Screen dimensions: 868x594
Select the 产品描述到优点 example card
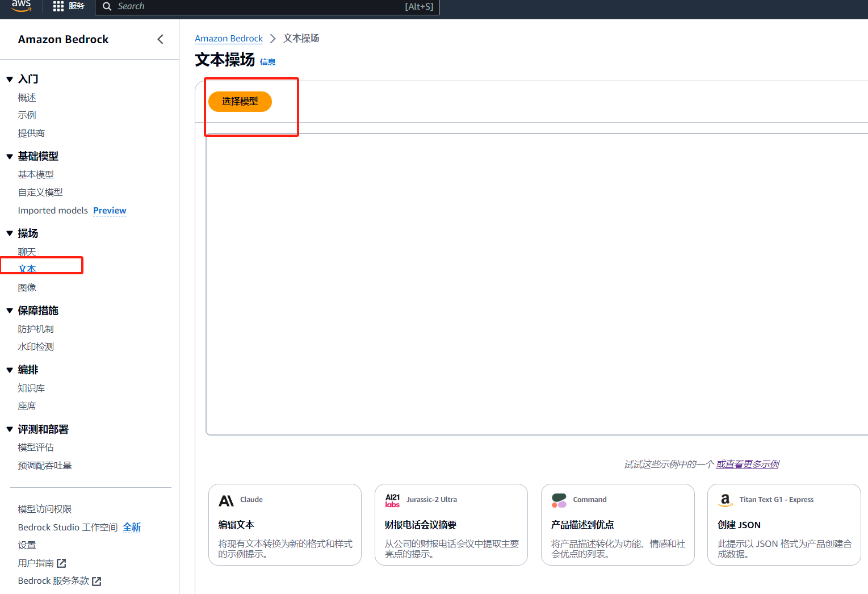pos(618,525)
